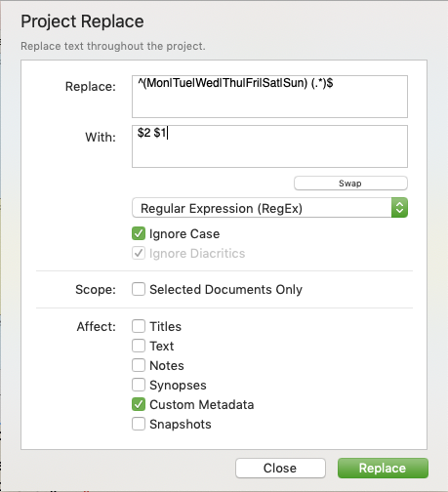
Task: Enable the Snapshots checkbox
Action: click(x=139, y=424)
